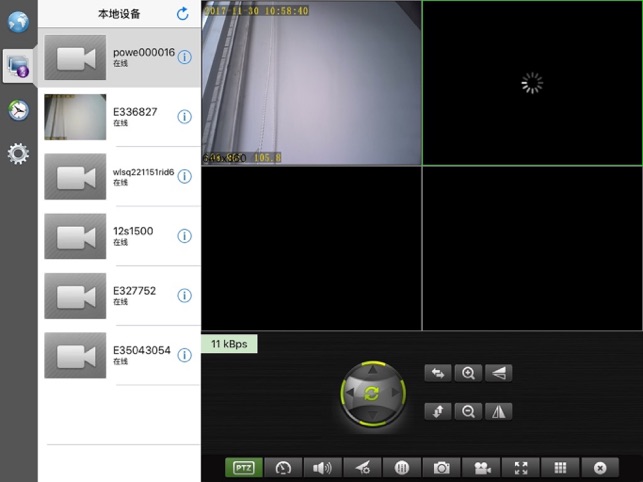Select device wlsq221151rid6 in list
Image resolution: width=643 pixels, height=482 pixels.
[x=119, y=176]
